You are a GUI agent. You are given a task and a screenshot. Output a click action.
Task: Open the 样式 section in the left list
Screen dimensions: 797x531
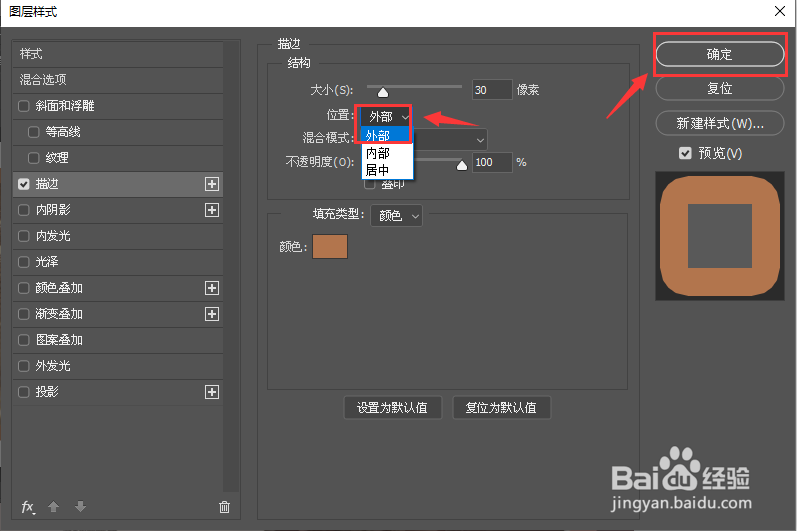point(118,54)
